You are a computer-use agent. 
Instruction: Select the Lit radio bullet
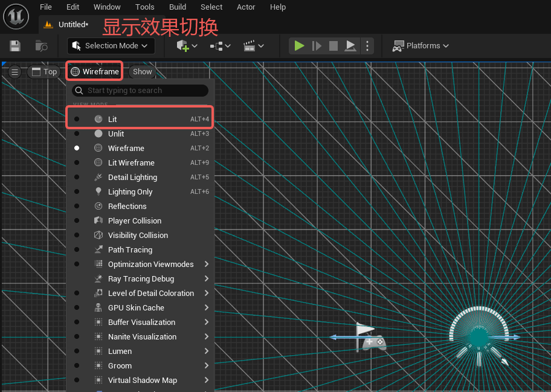tap(77, 119)
